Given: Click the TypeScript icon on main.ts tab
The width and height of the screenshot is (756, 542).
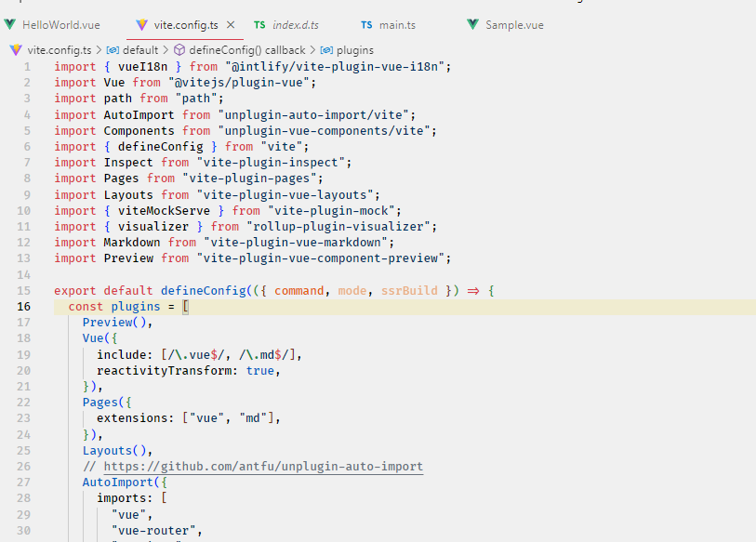Looking at the screenshot, I should tap(366, 23).
